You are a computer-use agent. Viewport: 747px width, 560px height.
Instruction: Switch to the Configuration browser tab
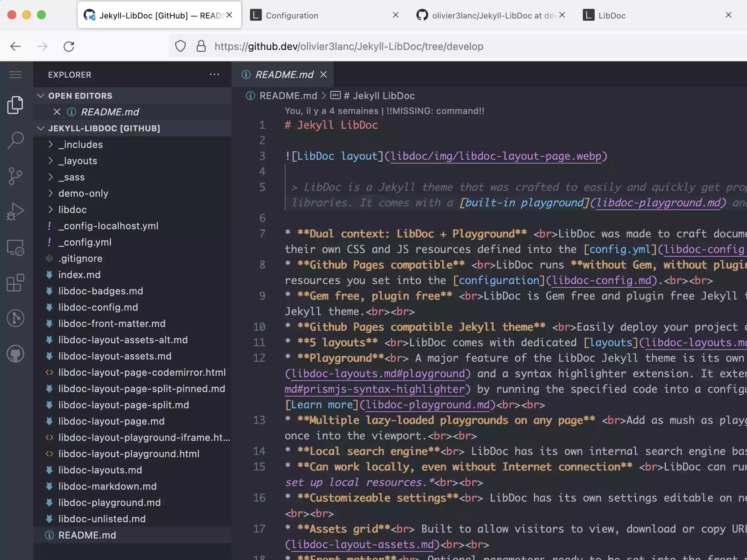tap(292, 15)
